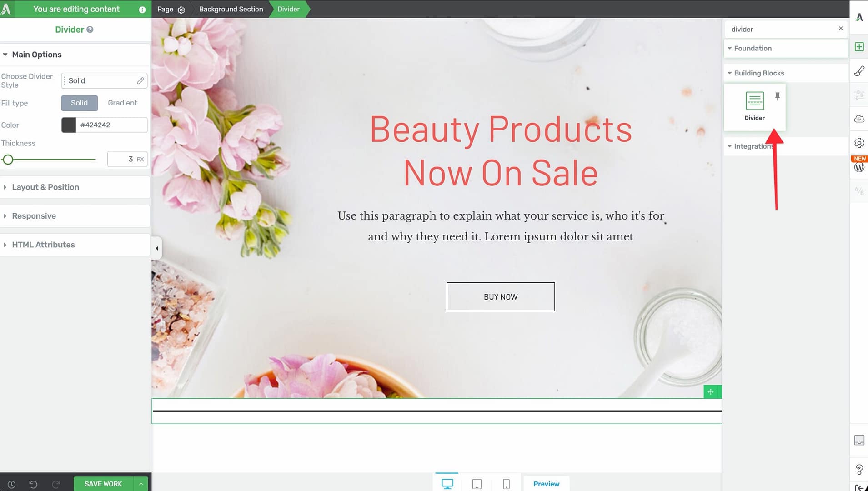Viewport: 868px width, 491px height.
Task: Expand the Layout & Position section
Action: [45, 187]
